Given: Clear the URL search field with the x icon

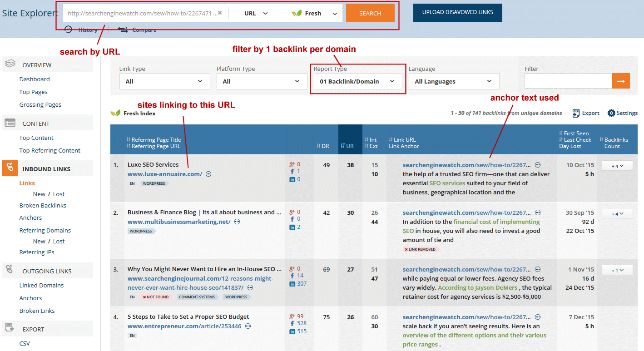Looking at the screenshot, I should (x=220, y=13).
